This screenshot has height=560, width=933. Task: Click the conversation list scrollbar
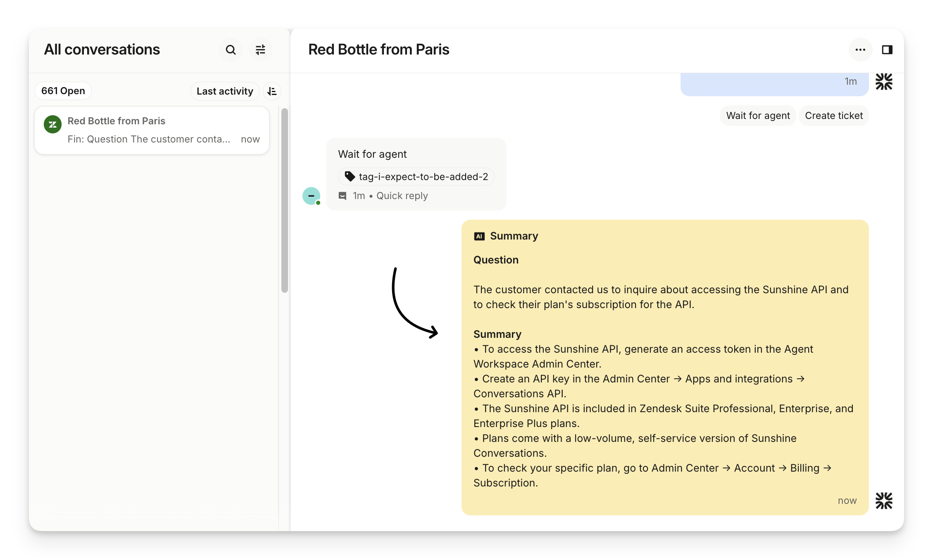[284, 200]
